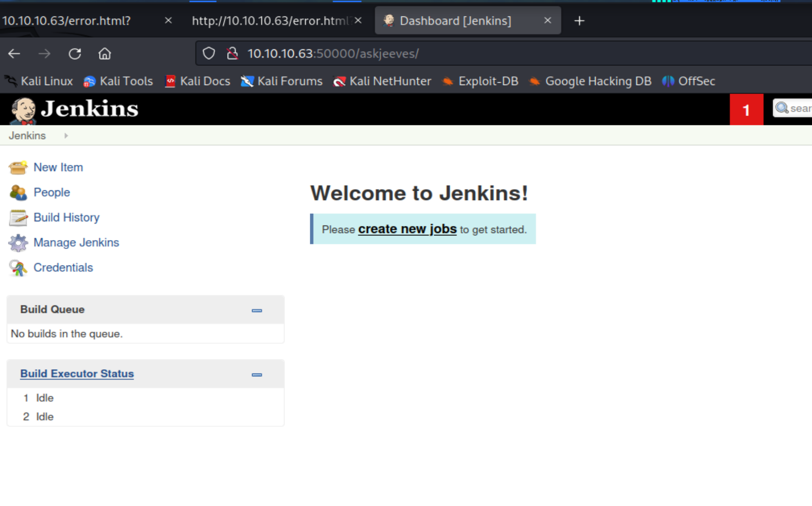Image resolution: width=812 pixels, height=506 pixels.
Task: Click the insecure connection lock icon
Action: point(232,54)
